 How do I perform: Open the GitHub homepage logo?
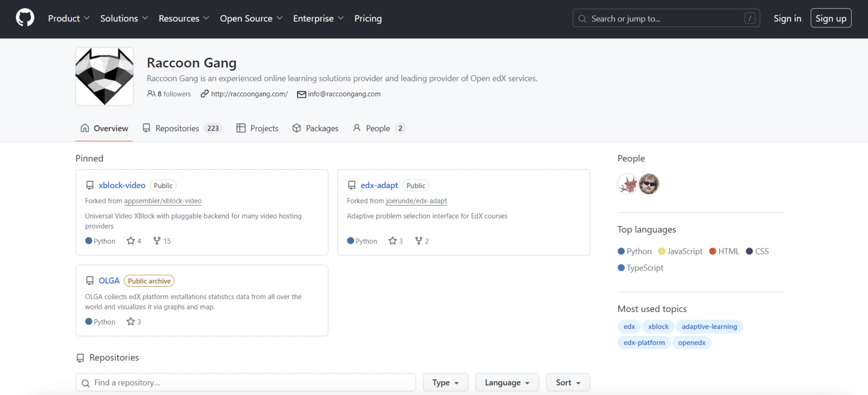(25, 18)
